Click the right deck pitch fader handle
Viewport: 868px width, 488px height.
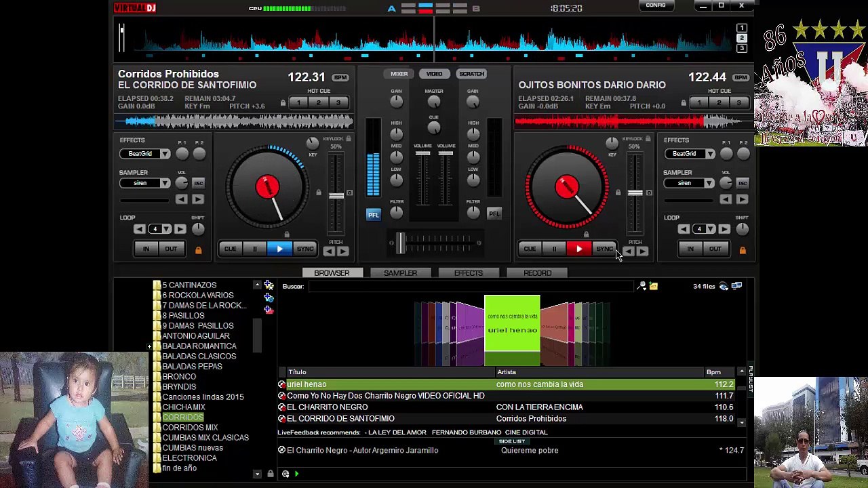coord(635,193)
